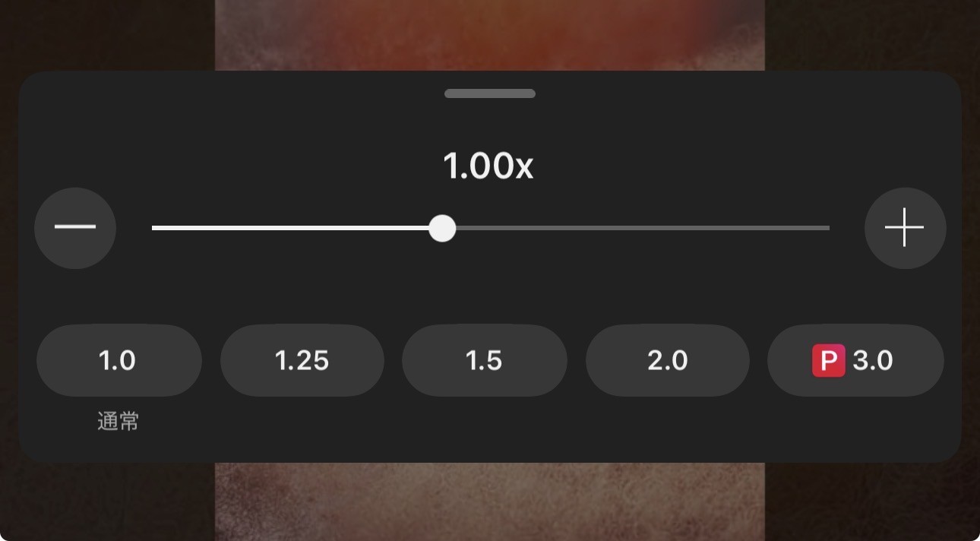Tap the video area below the panel
Viewport: 980px width, 541px height.
490,501
